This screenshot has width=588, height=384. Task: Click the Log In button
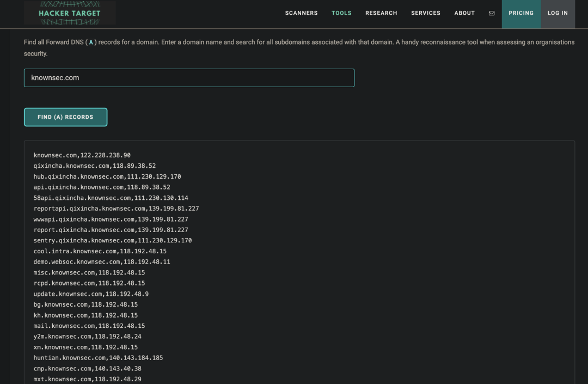click(x=558, y=14)
